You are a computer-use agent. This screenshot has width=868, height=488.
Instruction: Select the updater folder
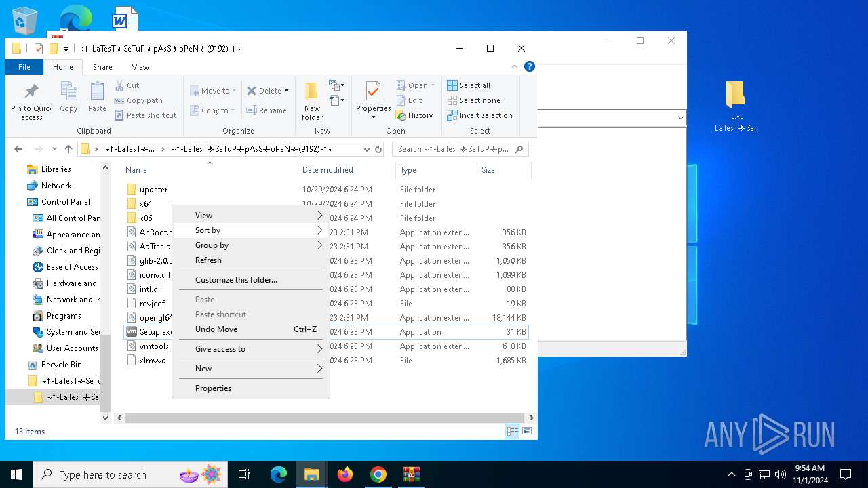(x=153, y=190)
